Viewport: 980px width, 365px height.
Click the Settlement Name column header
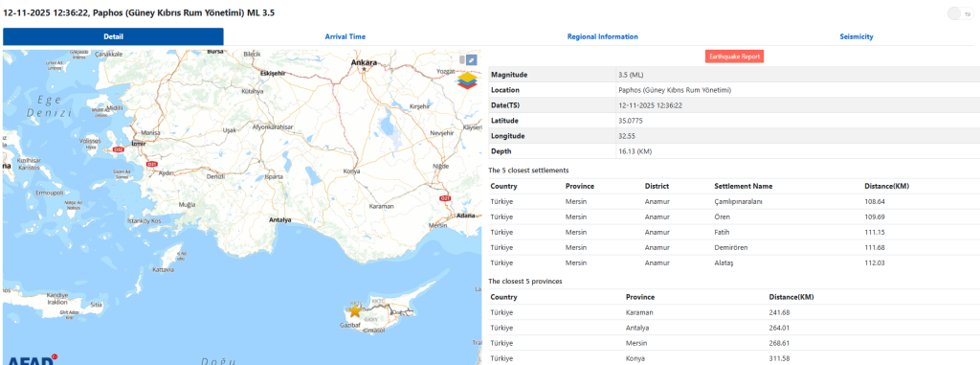tap(743, 186)
